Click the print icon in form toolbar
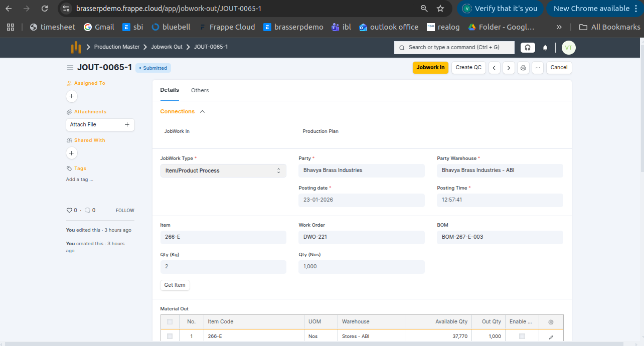 coord(523,68)
